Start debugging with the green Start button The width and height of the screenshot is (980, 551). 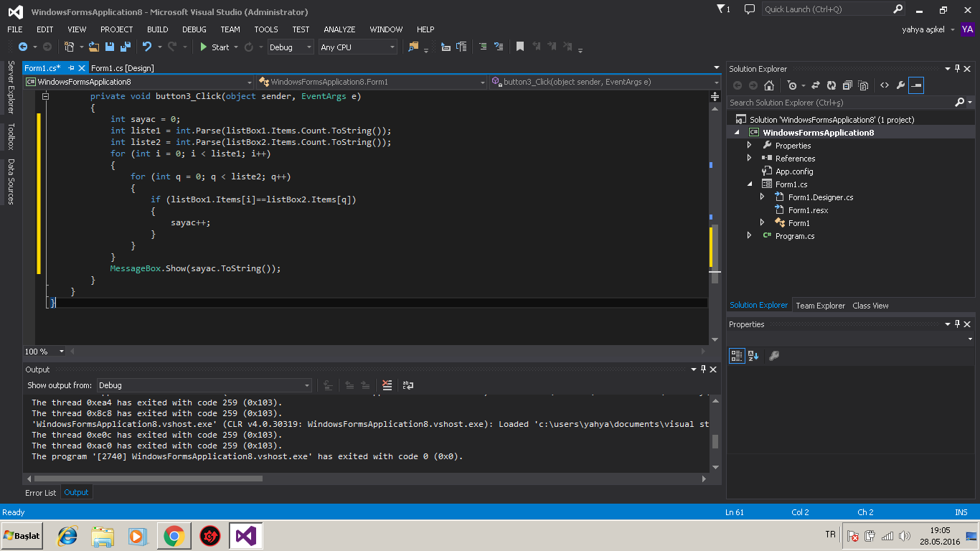coord(214,47)
